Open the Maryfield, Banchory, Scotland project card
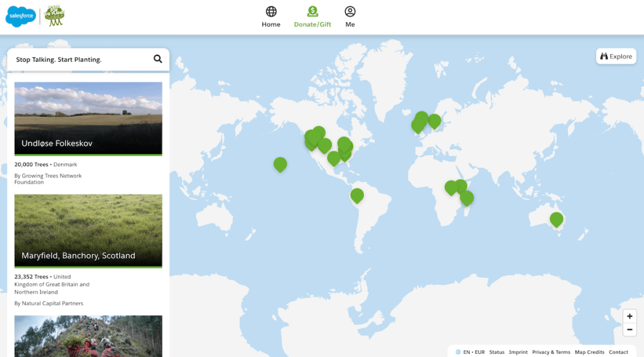Viewport: 644px width, 357px height. point(88,230)
